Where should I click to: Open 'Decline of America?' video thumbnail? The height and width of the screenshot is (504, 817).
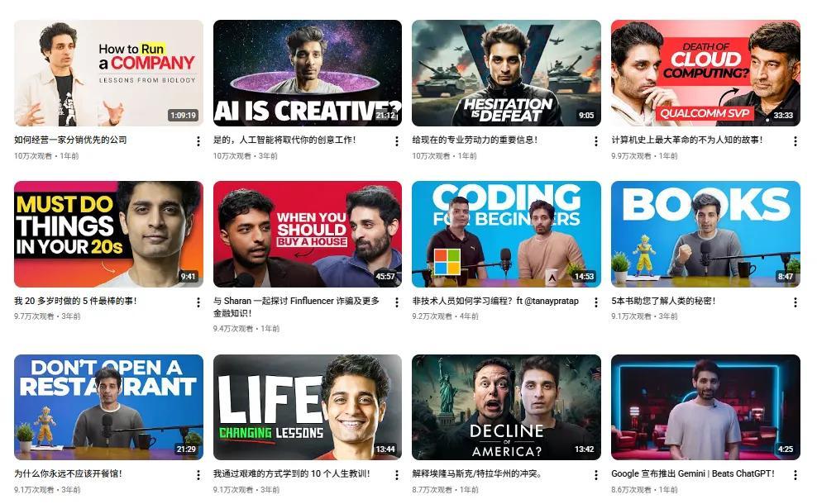[506, 407]
